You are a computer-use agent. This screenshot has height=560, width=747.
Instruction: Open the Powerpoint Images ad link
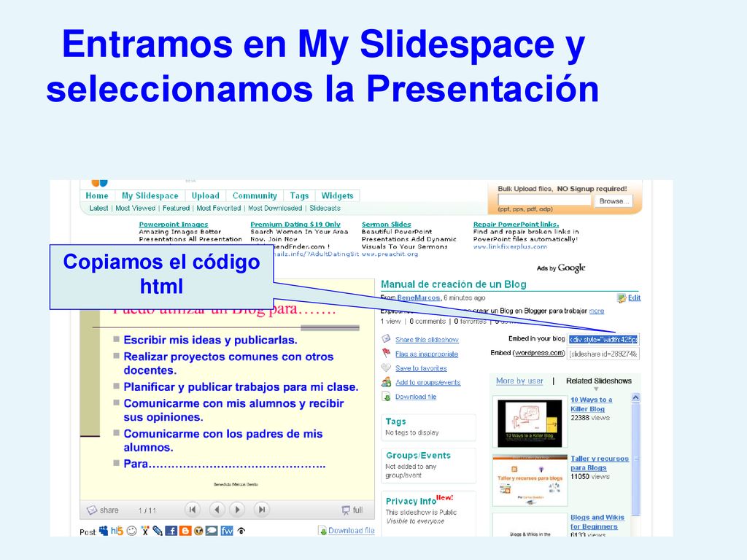pyautogui.click(x=174, y=225)
